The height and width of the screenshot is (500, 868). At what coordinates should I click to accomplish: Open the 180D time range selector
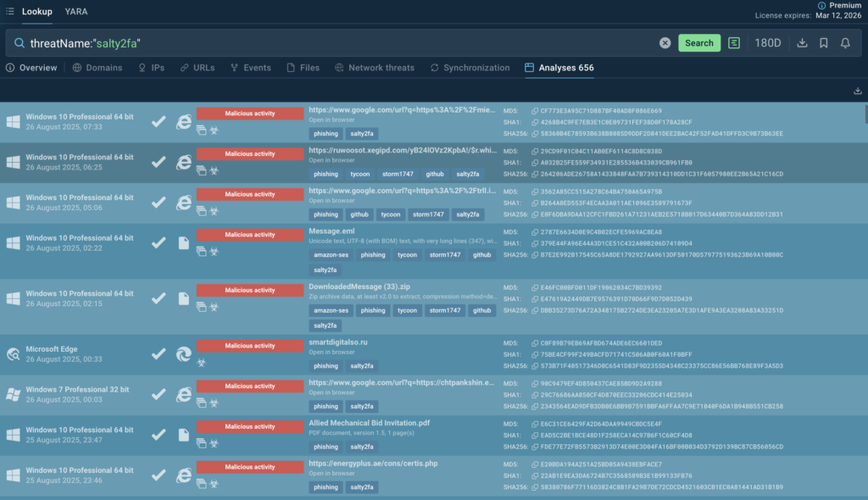pos(768,43)
